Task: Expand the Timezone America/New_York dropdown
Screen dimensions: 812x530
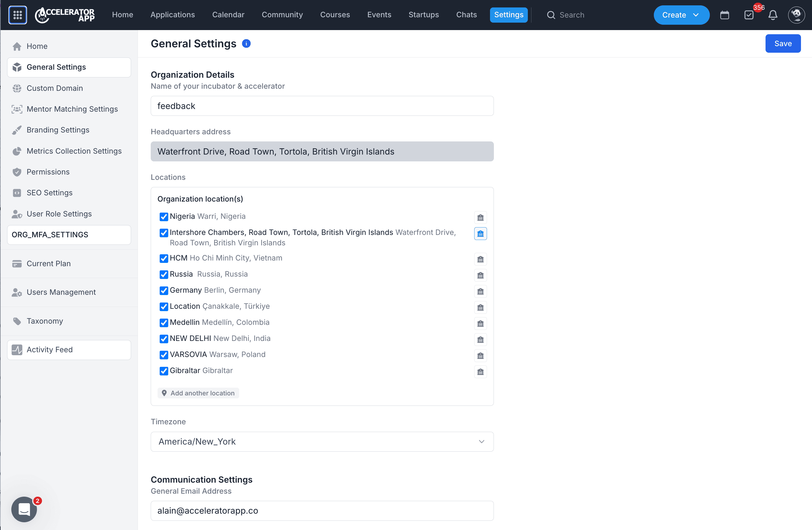Action: point(322,442)
